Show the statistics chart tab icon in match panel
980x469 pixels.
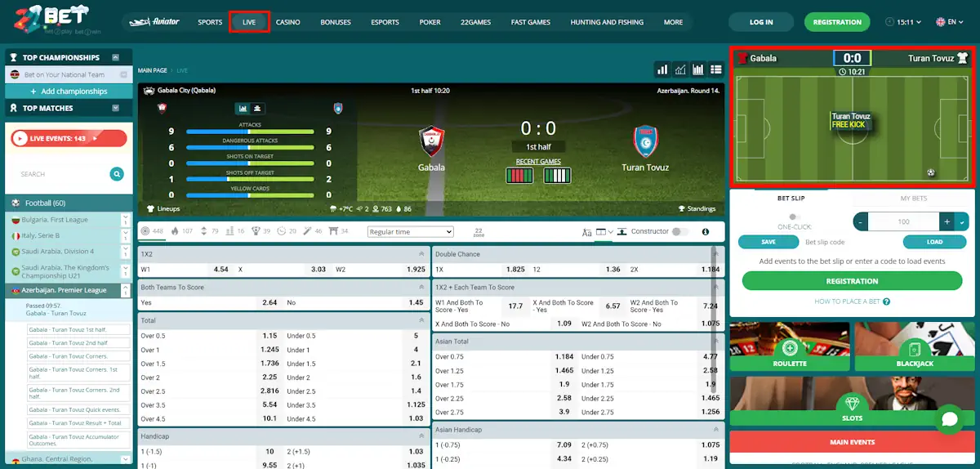tap(243, 109)
